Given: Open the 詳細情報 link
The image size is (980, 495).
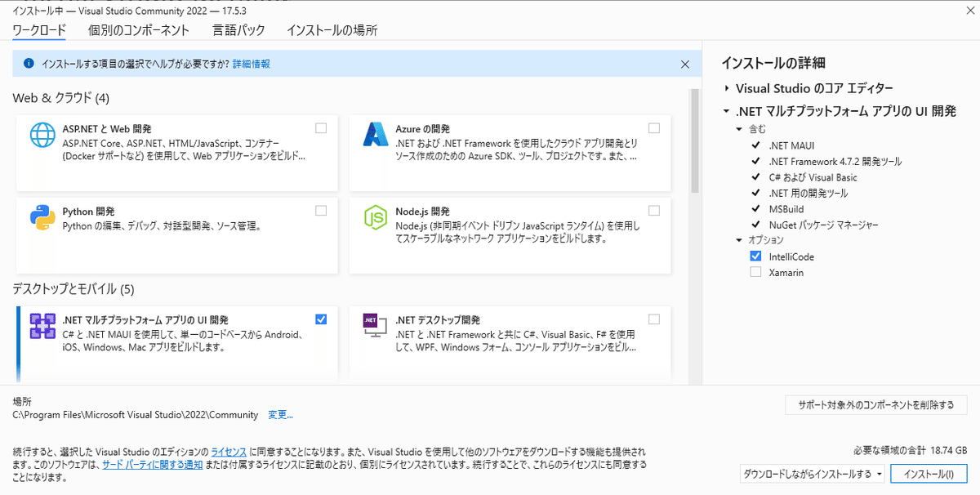Looking at the screenshot, I should 252,63.
